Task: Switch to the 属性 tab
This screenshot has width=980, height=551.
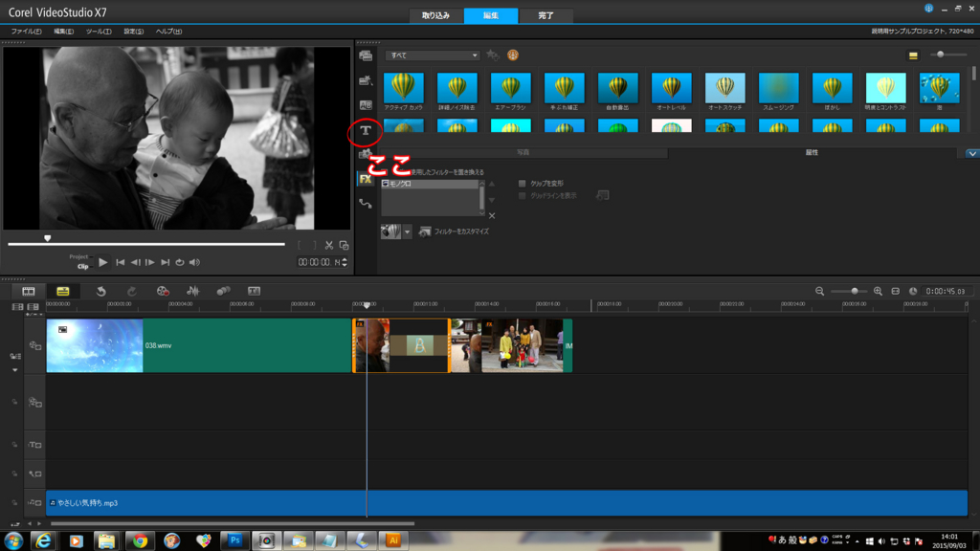Action: point(812,152)
